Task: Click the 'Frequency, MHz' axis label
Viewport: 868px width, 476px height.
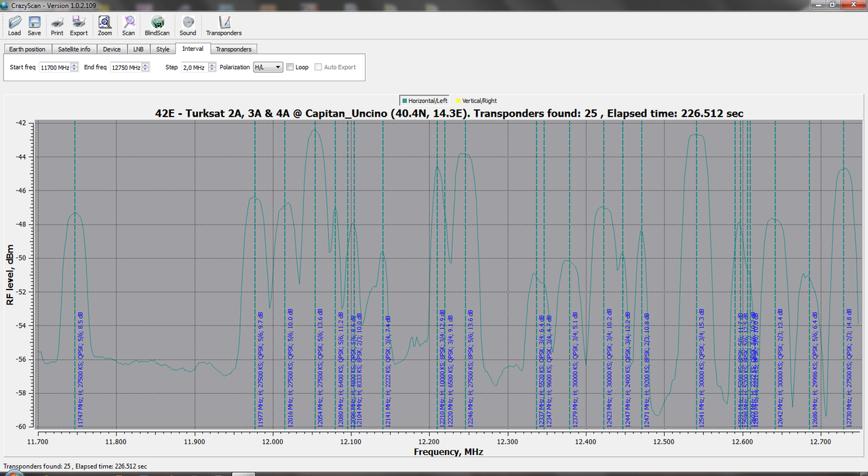Action: coord(448,451)
